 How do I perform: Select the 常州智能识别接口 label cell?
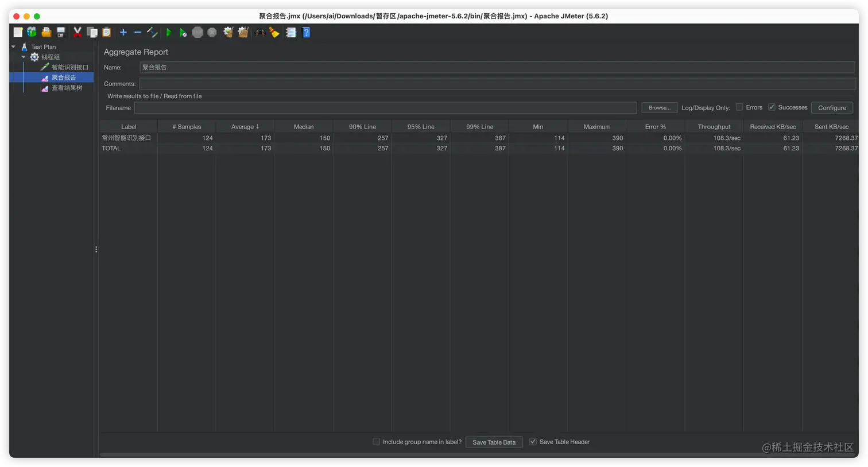129,138
